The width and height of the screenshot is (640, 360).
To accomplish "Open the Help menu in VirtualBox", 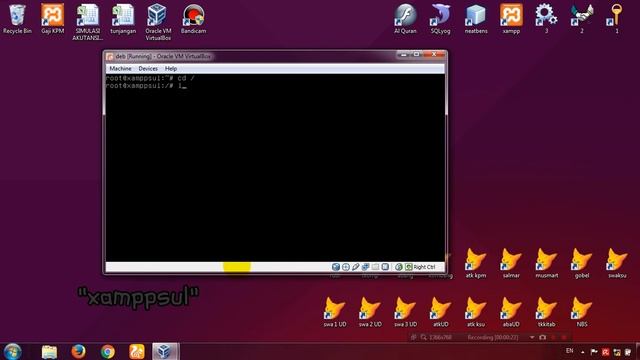I will pyautogui.click(x=171, y=69).
